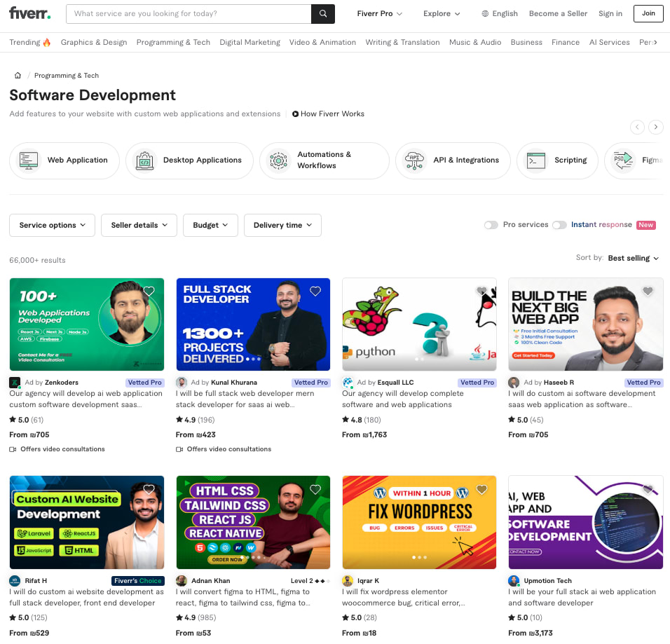Favorite the Kunal Khurana gig heart

tap(315, 292)
